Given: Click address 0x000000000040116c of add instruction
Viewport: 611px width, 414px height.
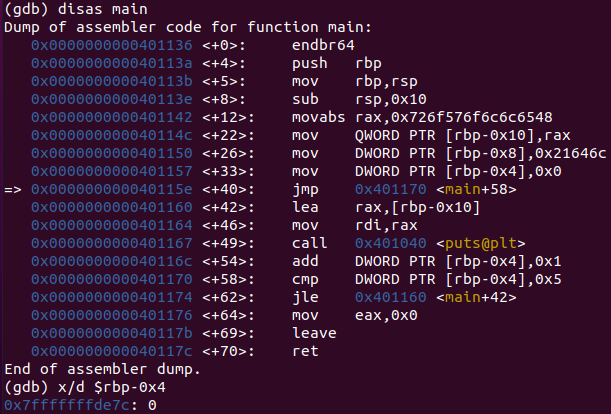Looking at the screenshot, I should [x=112, y=261].
